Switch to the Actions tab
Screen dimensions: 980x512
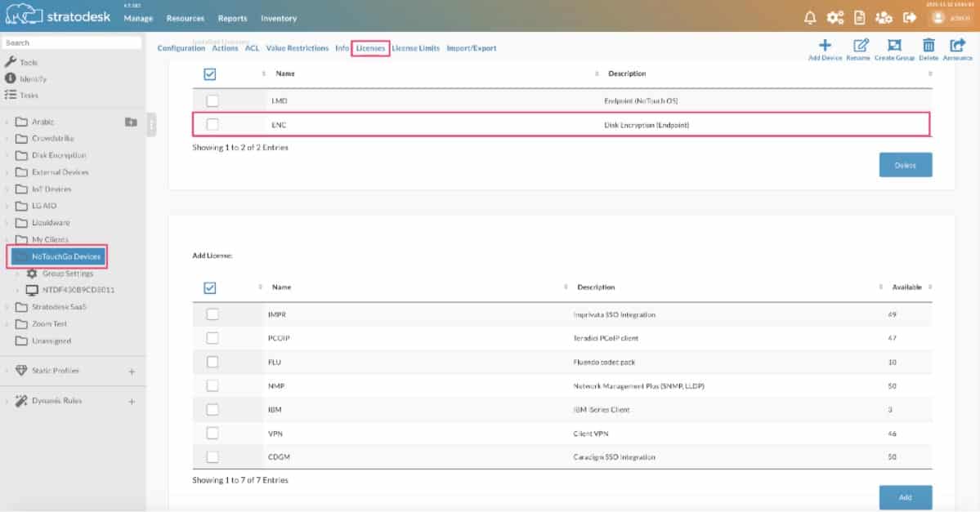[x=225, y=48]
